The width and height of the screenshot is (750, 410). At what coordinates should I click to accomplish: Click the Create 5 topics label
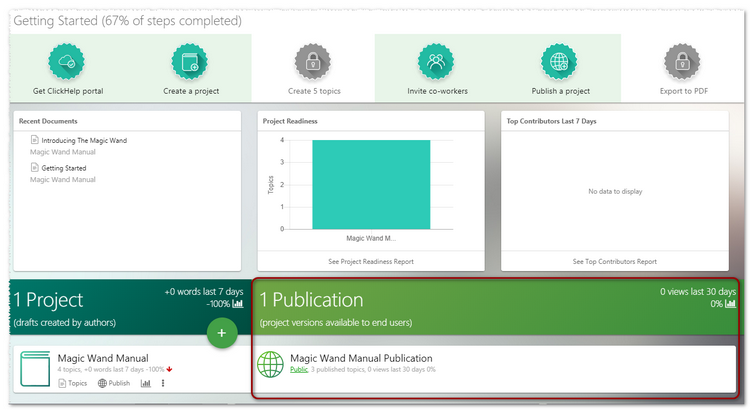314,91
